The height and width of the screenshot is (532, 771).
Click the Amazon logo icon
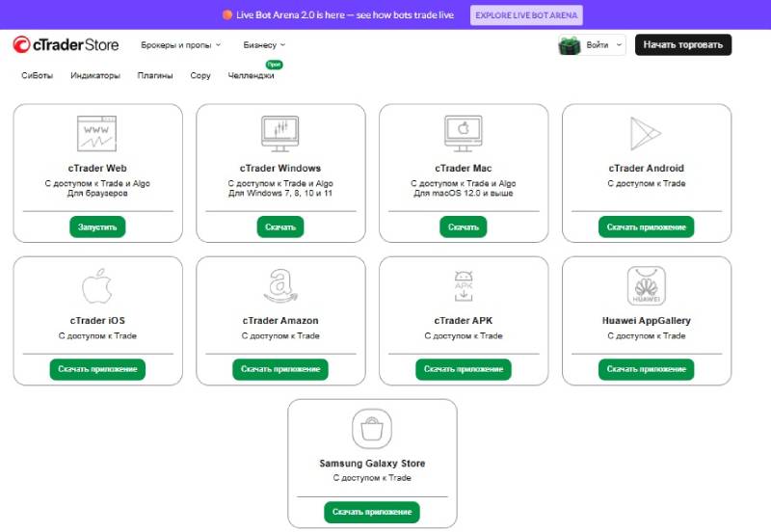280,285
